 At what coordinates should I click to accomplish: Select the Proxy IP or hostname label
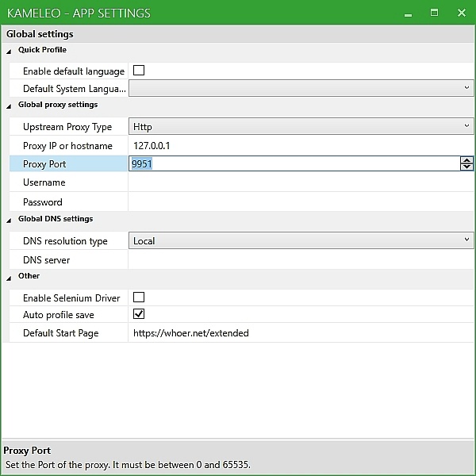pyautogui.click(x=67, y=146)
